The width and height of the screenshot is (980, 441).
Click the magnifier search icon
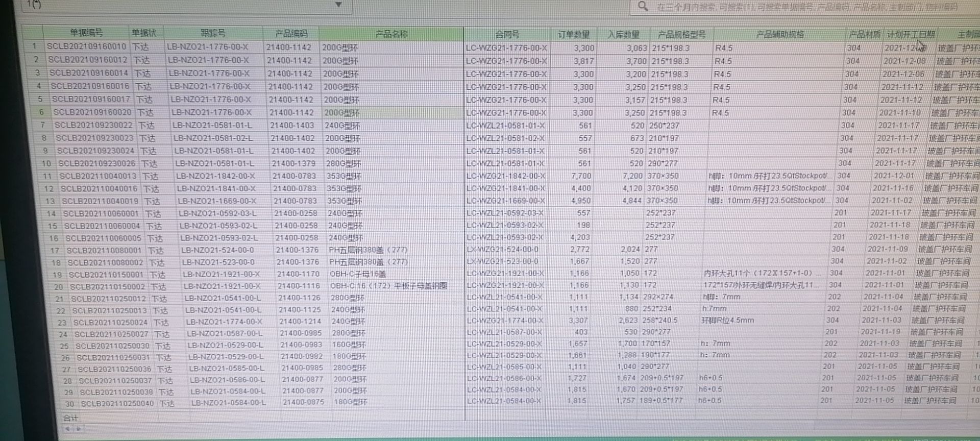click(643, 6)
